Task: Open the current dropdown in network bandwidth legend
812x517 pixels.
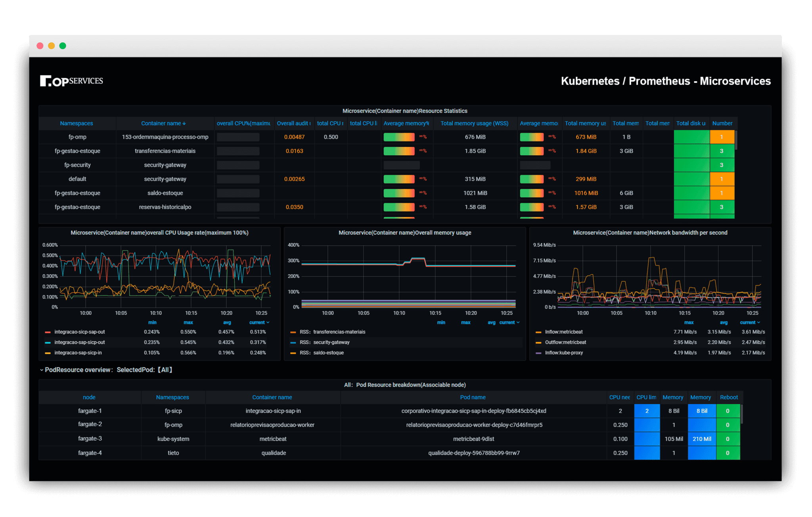Action: point(749,322)
